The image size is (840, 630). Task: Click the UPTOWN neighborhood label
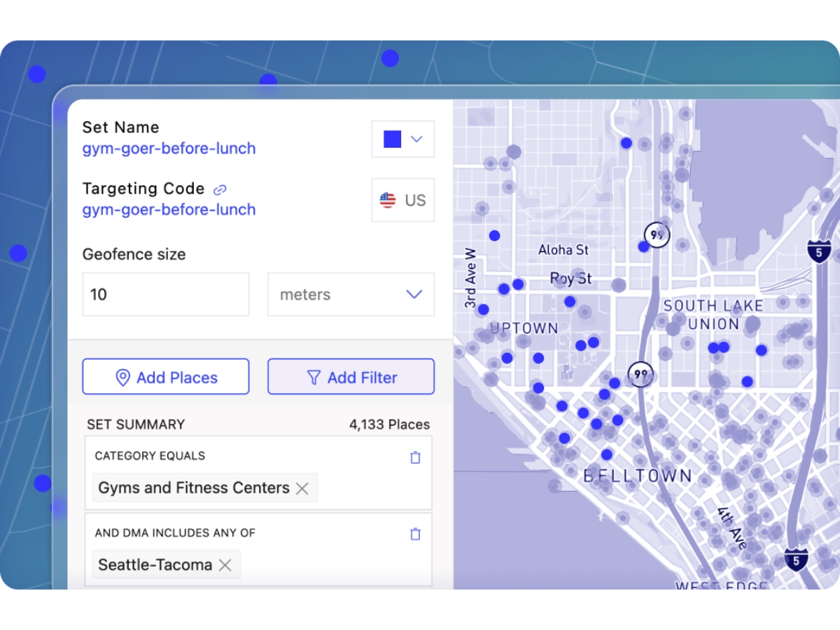click(524, 328)
